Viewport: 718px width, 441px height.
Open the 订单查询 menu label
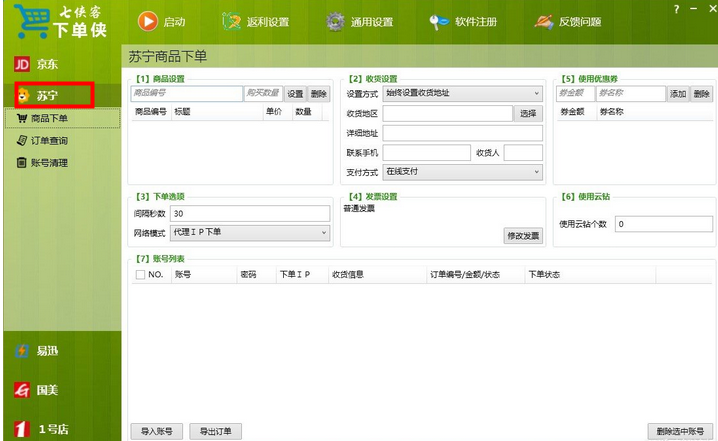click(49, 141)
